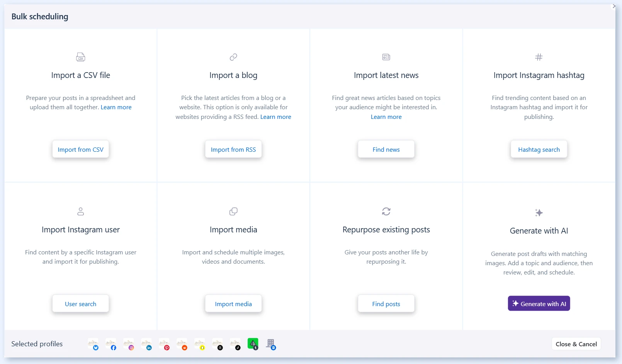Click Close & Cancel
The width and height of the screenshot is (622, 364).
(x=576, y=344)
